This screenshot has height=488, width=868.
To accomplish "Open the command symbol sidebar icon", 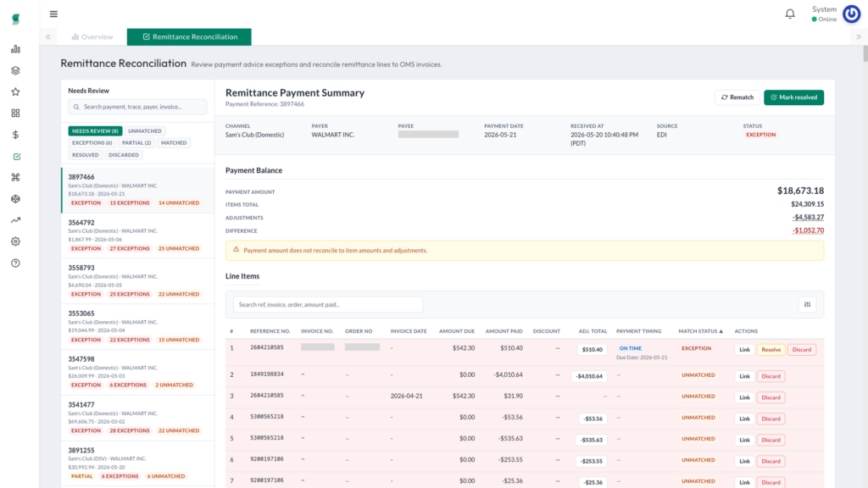I will pos(15,177).
